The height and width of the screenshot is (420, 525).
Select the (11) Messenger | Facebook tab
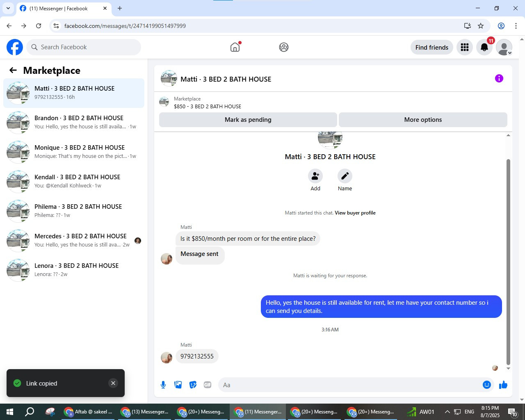pyautogui.click(x=64, y=9)
